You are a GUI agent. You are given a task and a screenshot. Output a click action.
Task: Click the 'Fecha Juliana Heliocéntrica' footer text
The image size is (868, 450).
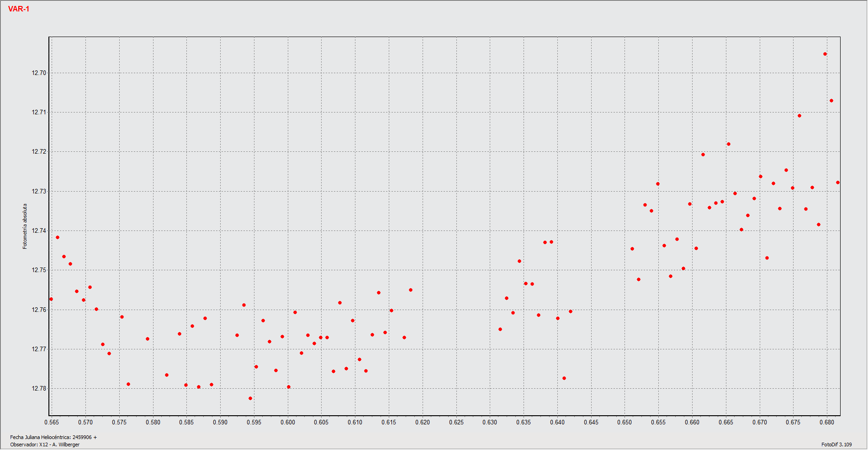click(53, 437)
